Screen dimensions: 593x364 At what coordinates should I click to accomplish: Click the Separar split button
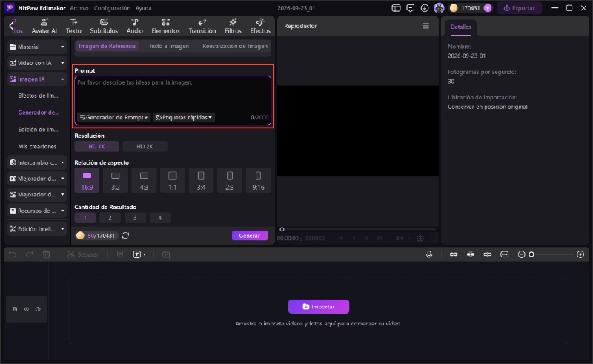83,254
